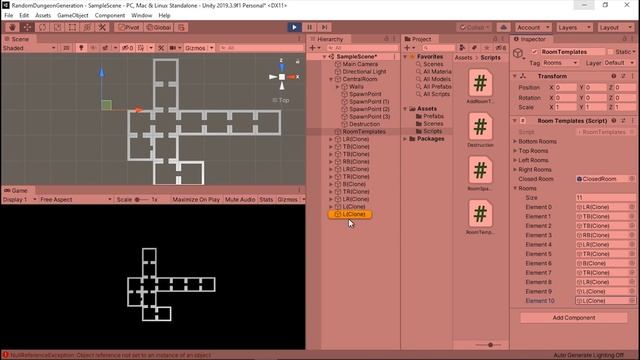Screen dimensions: 640x360
Task: Open the File menu
Action: pyautogui.click(x=9, y=16)
